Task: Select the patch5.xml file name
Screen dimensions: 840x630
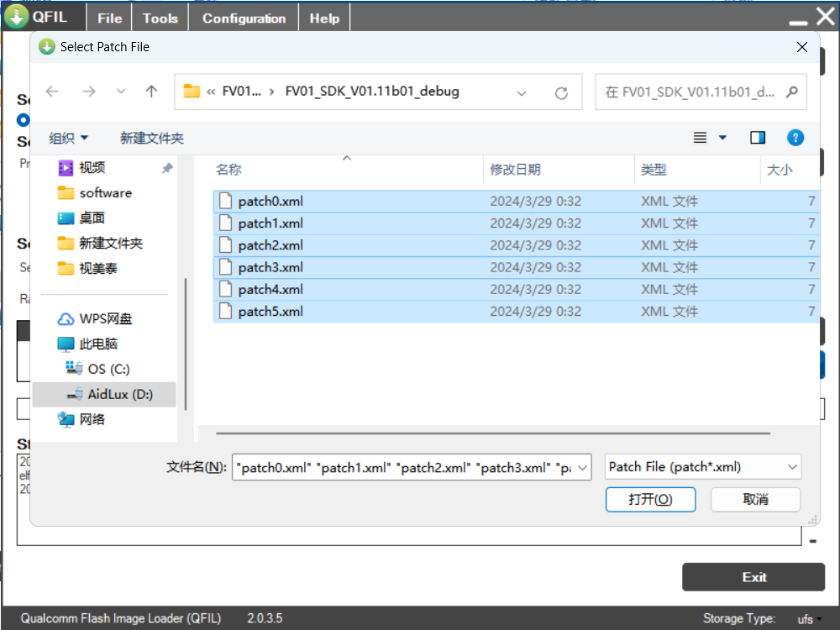Action: pyautogui.click(x=270, y=312)
